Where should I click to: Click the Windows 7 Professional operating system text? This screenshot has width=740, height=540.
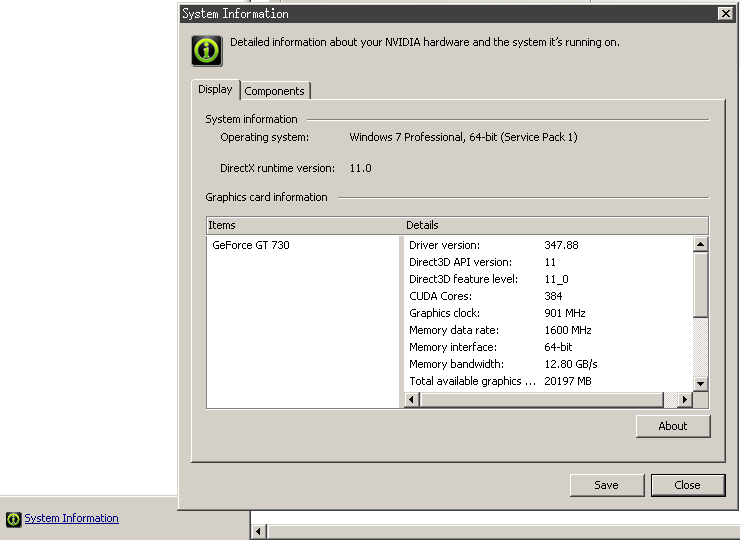463,137
